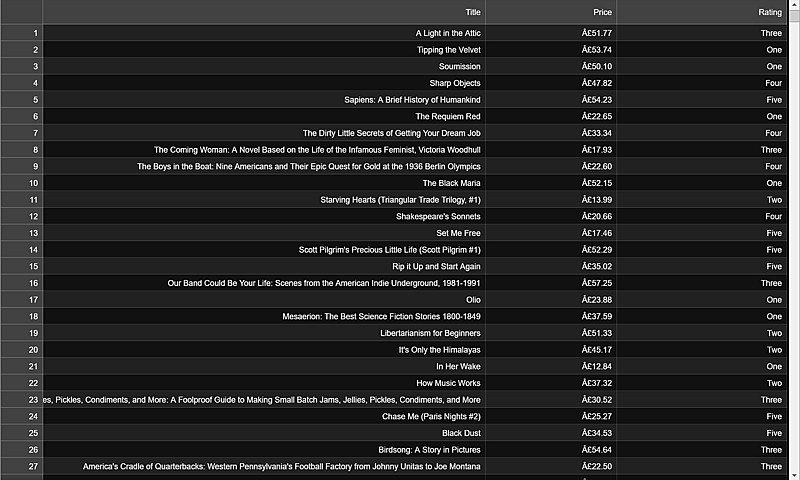
Task: Click the 'Olio' title cell
Action: tap(264, 300)
